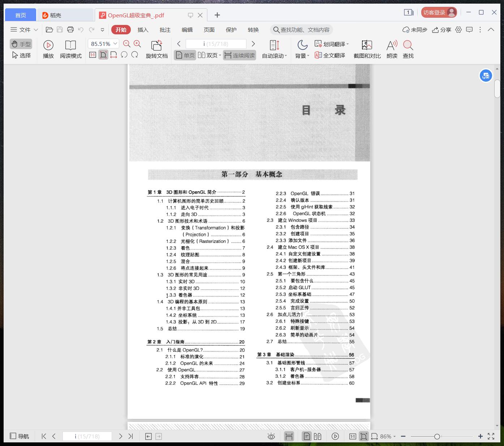Select the 开始 ribbon tab
The width and height of the screenshot is (504, 446).
coord(121,30)
